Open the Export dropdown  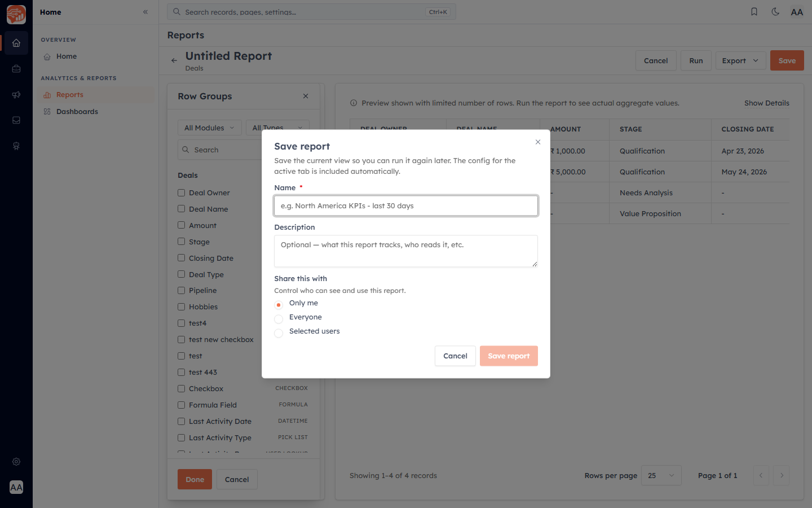(x=740, y=60)
